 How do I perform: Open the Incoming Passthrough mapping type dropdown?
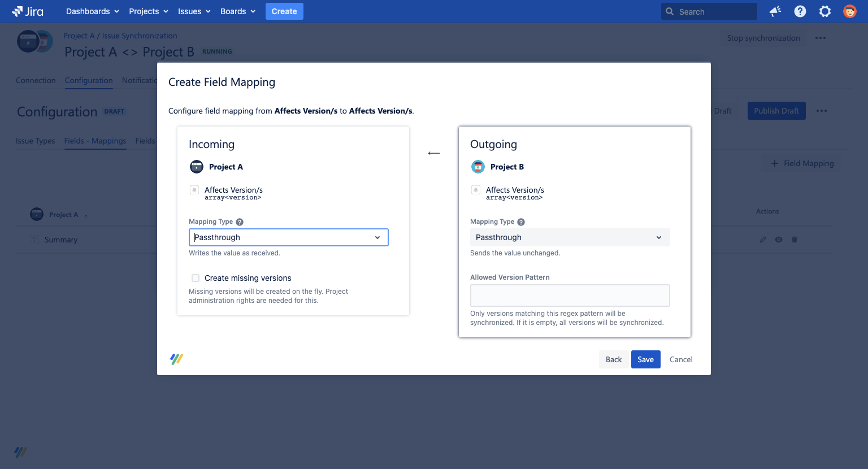(288, 237)
